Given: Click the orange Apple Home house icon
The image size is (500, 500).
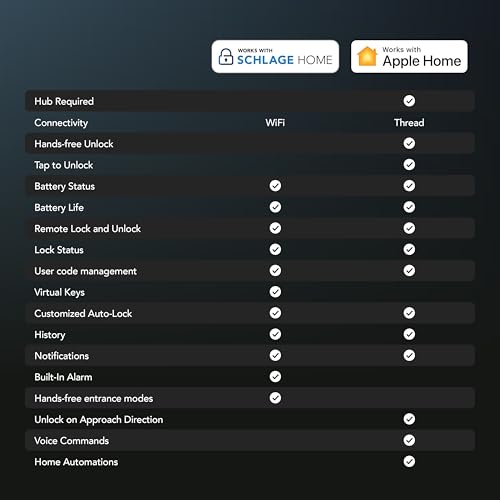Looking at the screenshot, I should tap(367, 56).
